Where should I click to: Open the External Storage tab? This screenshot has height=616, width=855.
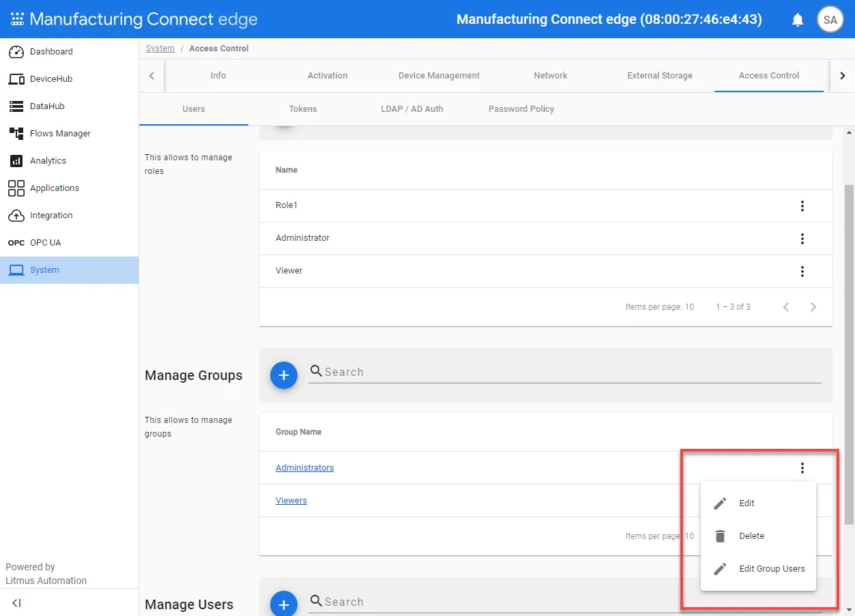pyautogui.click(x=660, y=76)
